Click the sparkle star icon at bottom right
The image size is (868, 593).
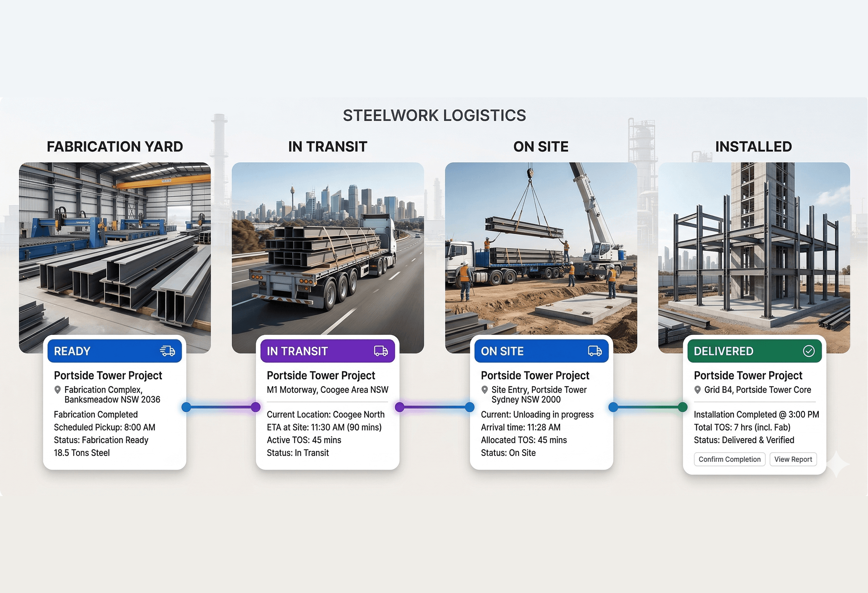(x=836, y=464)
